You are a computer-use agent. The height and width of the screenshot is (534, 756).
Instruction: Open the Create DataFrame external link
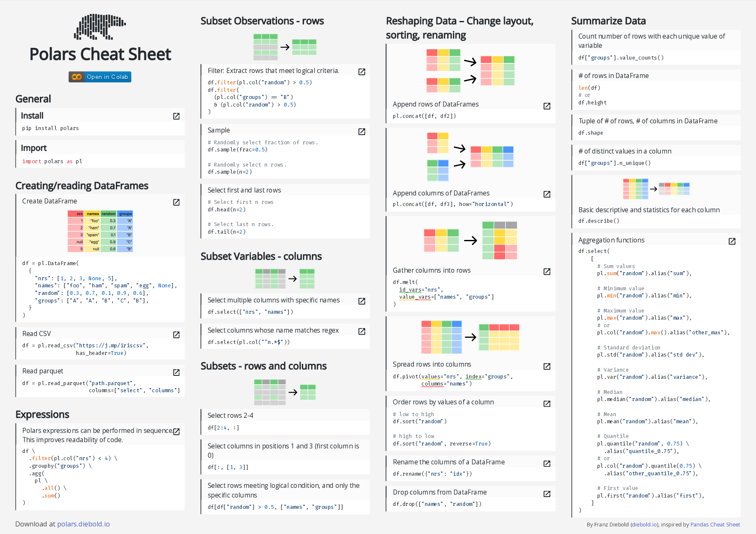pyautogui.click(x=176, y=202)
